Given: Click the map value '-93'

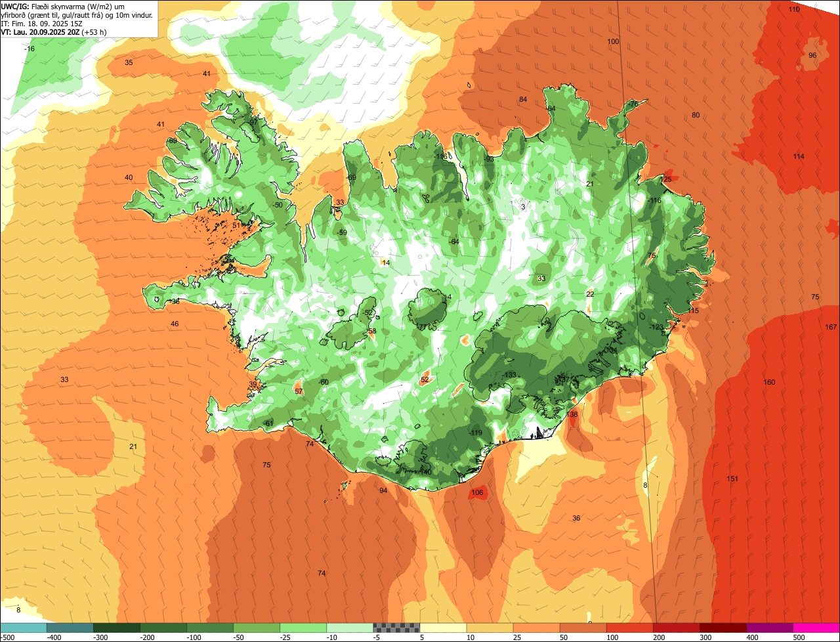Looking at the screenshot, I should tap(488, 158).
